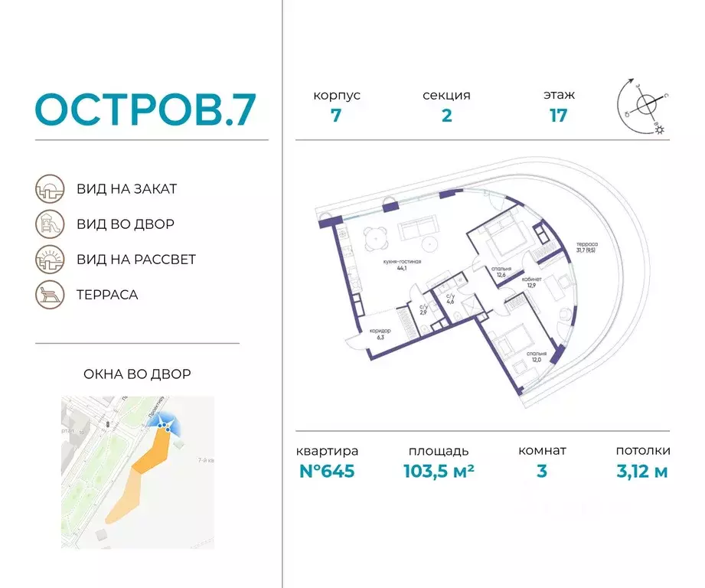The image size is (705, 588).
Task: Click the blue view-direction marker on map
Action: pos(165,425)
